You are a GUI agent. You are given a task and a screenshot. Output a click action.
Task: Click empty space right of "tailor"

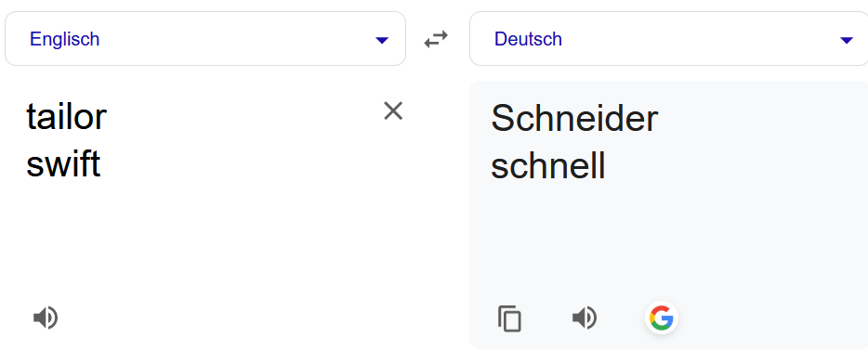238,117
